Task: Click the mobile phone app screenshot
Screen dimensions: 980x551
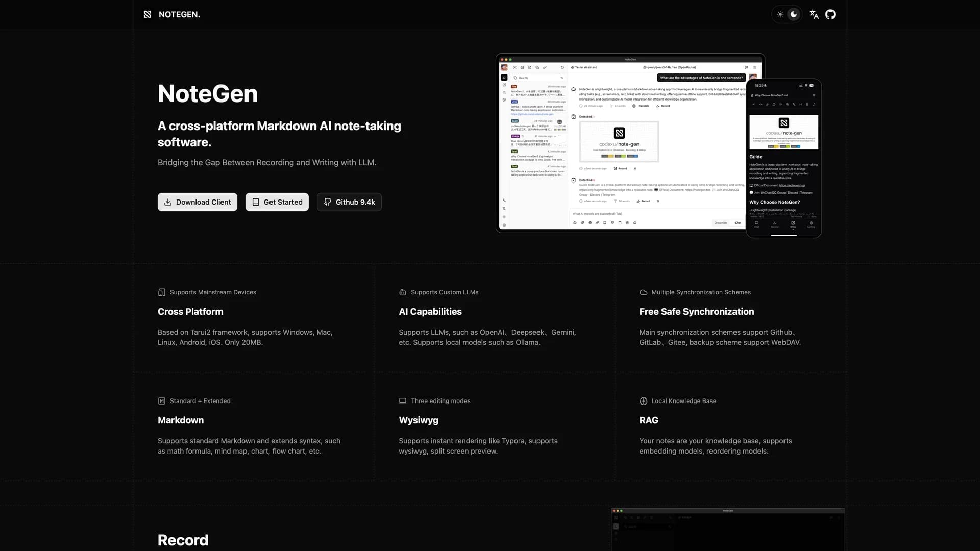Action: (783, 158)
